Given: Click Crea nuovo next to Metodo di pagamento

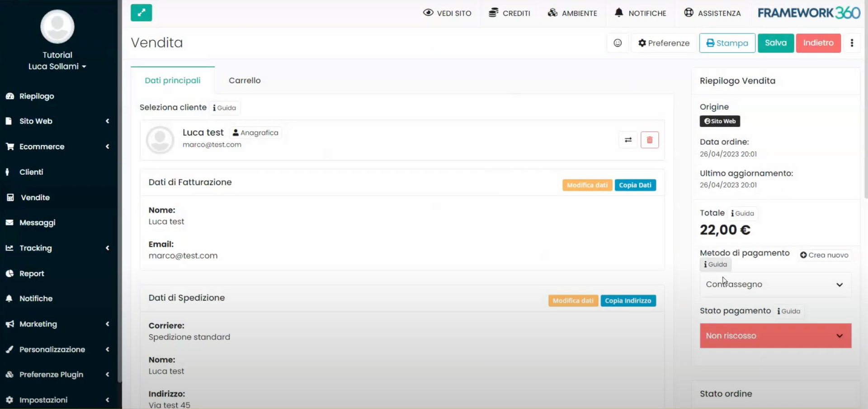Looking at the screenshot, I should [x=825, y=255].
